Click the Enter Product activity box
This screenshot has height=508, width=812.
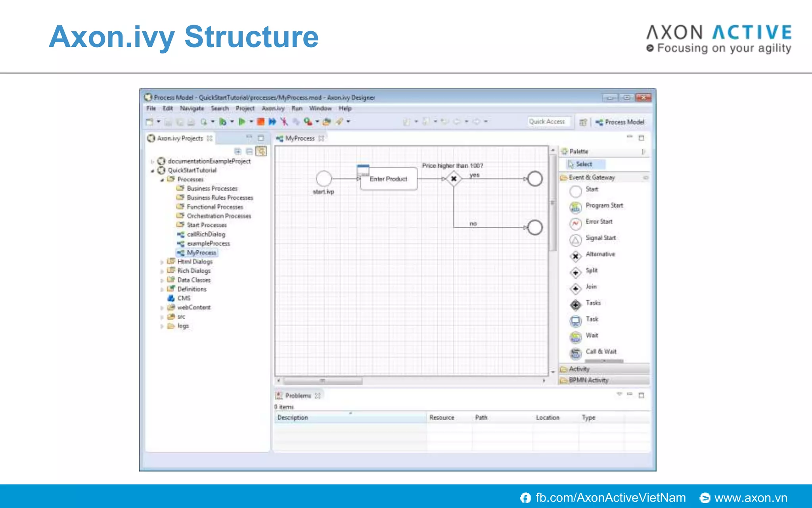[x=389, y=179]
